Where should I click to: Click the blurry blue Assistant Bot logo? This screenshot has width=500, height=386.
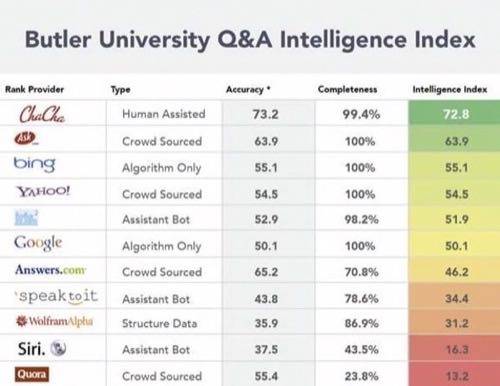pos(26,218)
